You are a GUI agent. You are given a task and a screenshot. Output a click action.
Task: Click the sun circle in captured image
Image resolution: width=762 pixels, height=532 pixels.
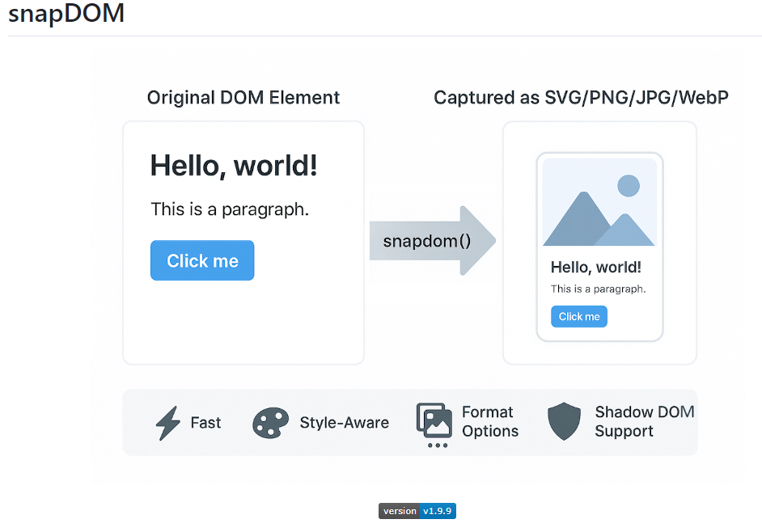[629, 187]
